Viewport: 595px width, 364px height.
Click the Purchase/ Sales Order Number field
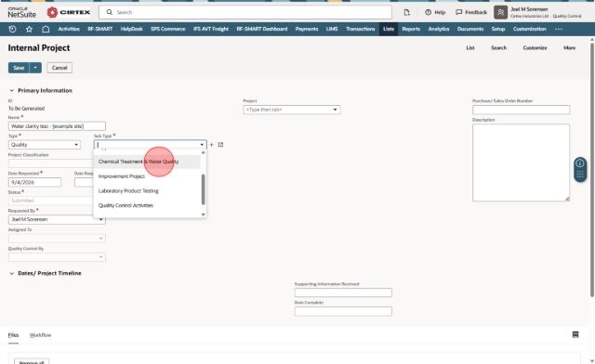(521, 110)
